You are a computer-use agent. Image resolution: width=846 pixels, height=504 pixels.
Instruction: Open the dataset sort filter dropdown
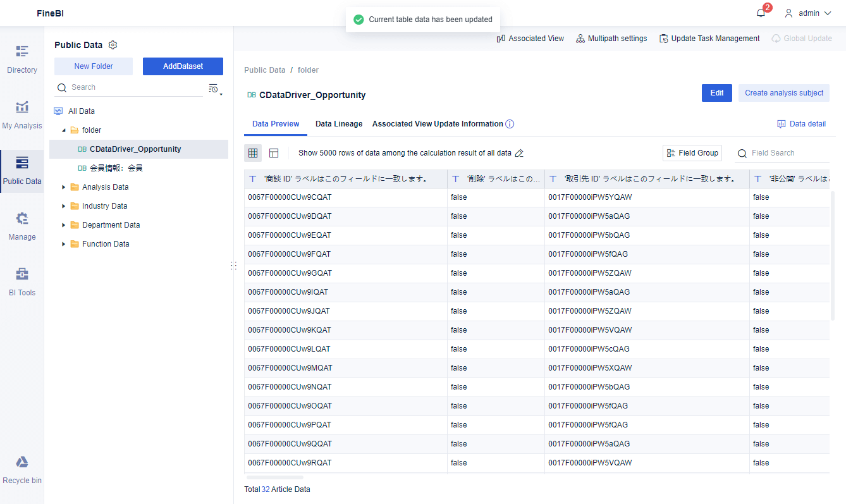[214, 89]
